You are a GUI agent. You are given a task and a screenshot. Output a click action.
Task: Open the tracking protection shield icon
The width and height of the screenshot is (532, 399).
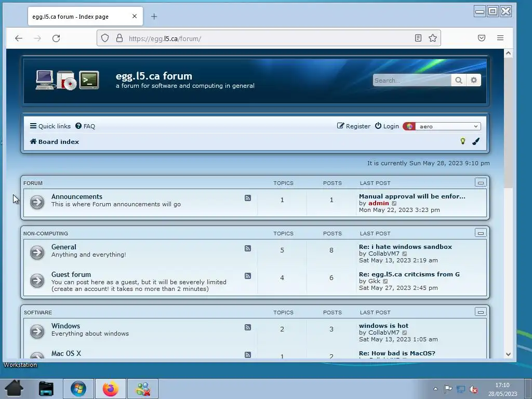[x=105, y=38]
